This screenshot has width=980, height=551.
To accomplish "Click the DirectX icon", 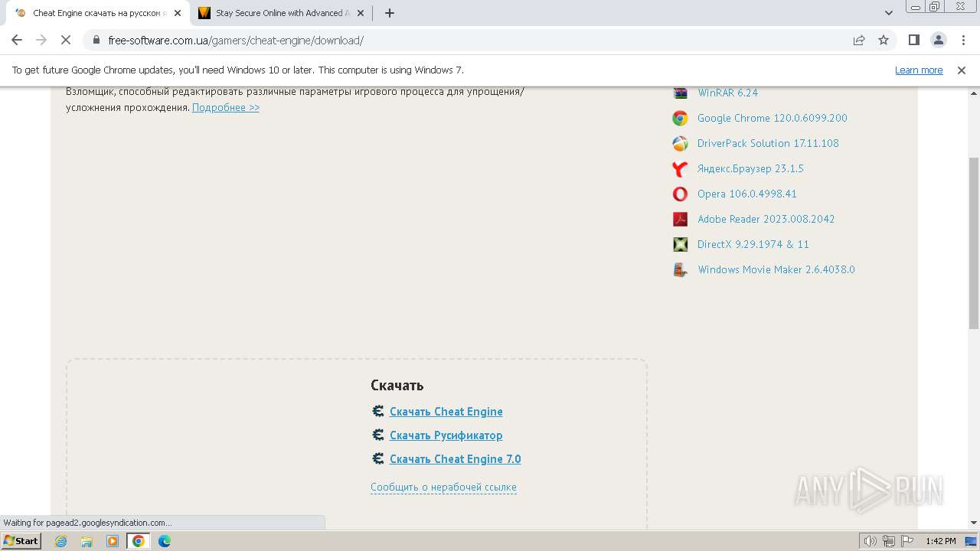I will pyautogui.click(x=680, y=244).
